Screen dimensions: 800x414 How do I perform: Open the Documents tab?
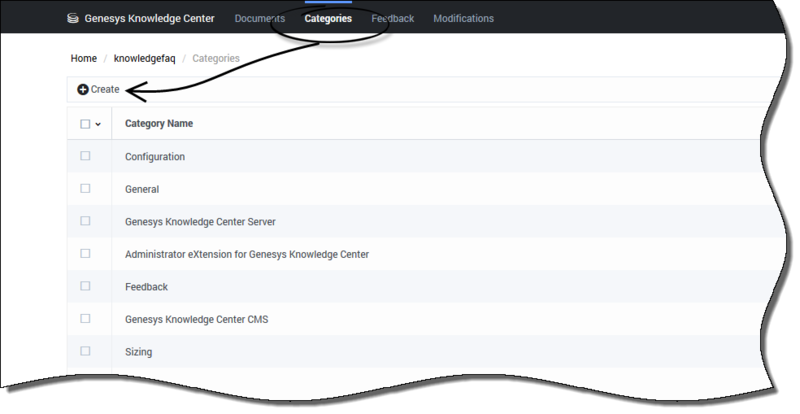click(x=260, y=18)
